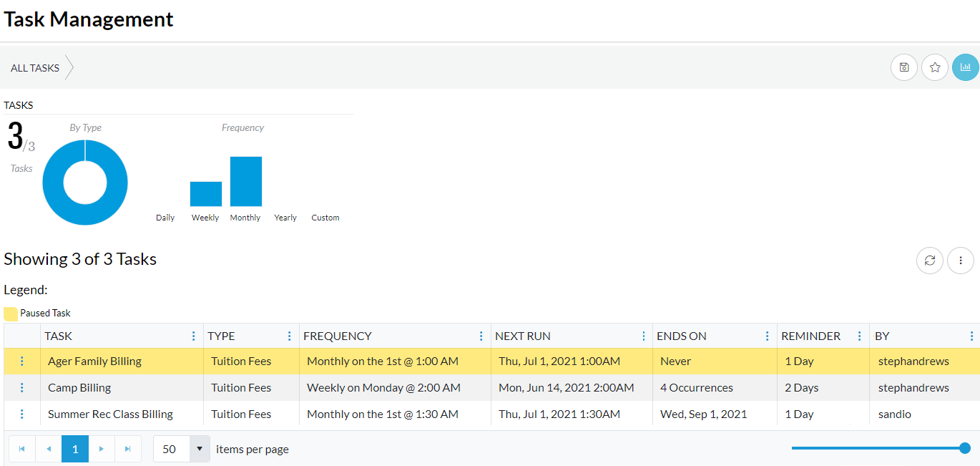980x466 pixels.
Task: Select the Ager Family Billing task name
Action: [94, 361]
